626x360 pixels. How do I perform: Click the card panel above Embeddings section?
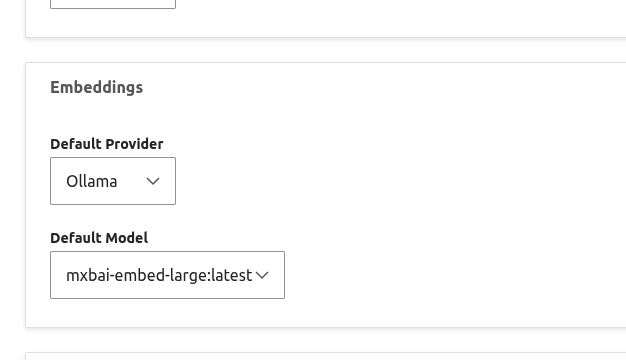326,18
